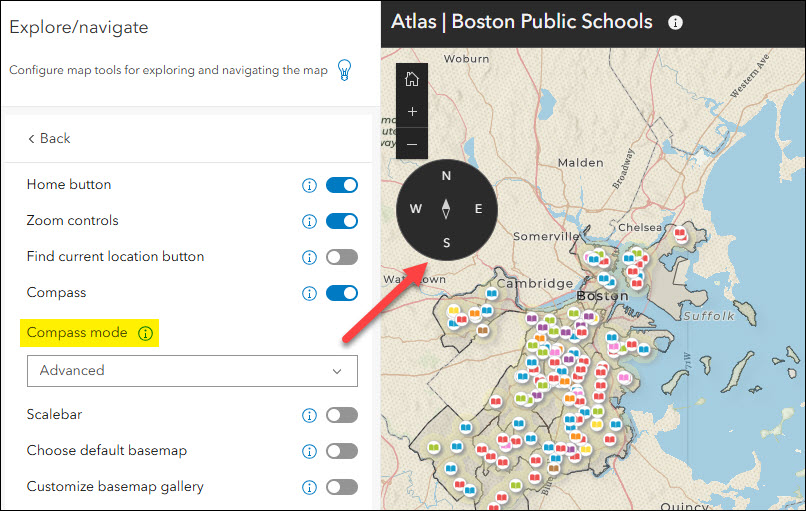Click W on the compass widget
The width and height of the screenshot is (806, 511).
[415, 209]
